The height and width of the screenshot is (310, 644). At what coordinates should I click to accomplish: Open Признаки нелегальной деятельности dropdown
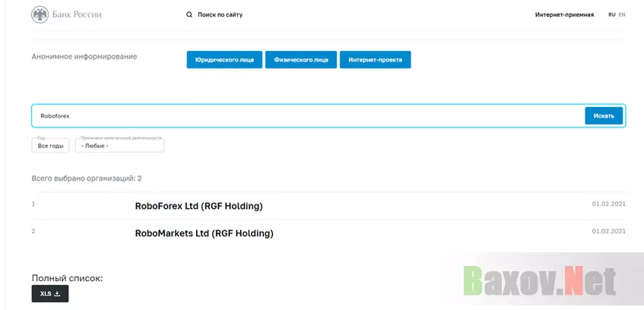tap(119, 145)
